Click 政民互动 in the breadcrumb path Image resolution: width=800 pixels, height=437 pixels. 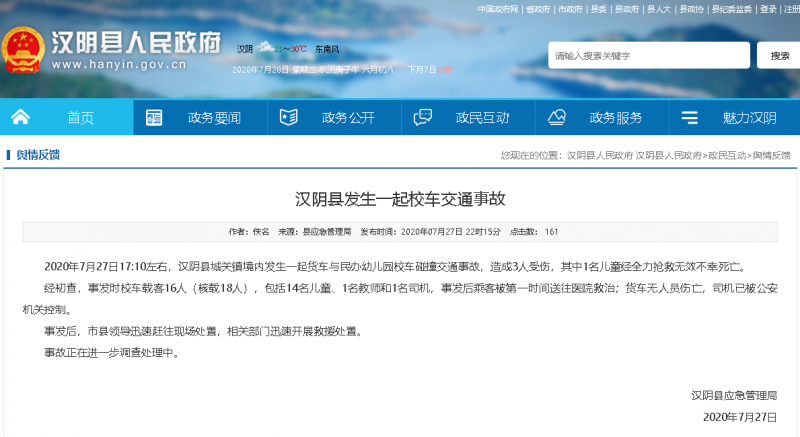point(728,156)
